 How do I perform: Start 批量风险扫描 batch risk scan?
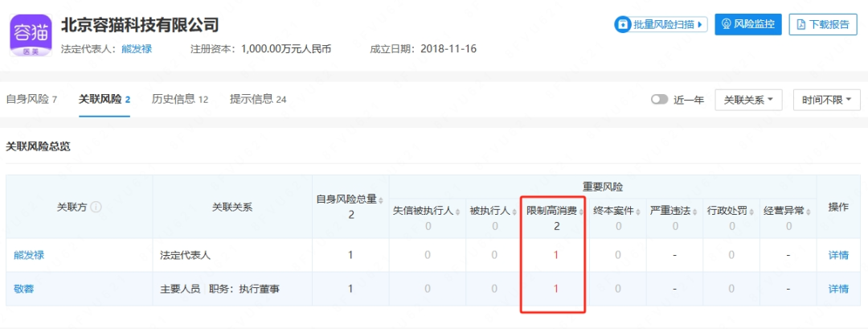[x=661, y=24]
